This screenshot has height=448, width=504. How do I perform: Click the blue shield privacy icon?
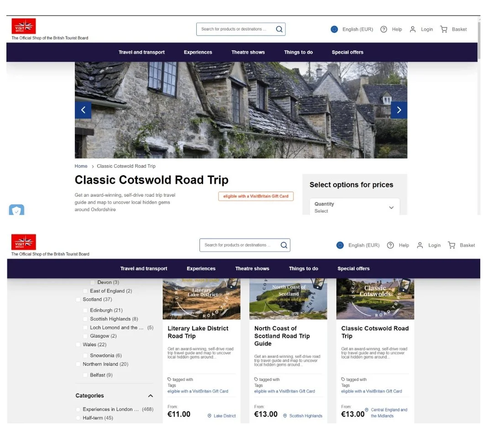click(16, 210)
